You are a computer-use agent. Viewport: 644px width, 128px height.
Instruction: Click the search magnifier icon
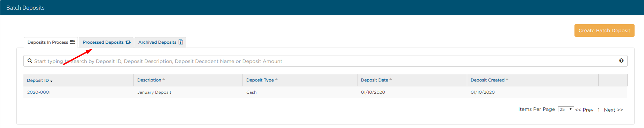(x=30, y=61)
